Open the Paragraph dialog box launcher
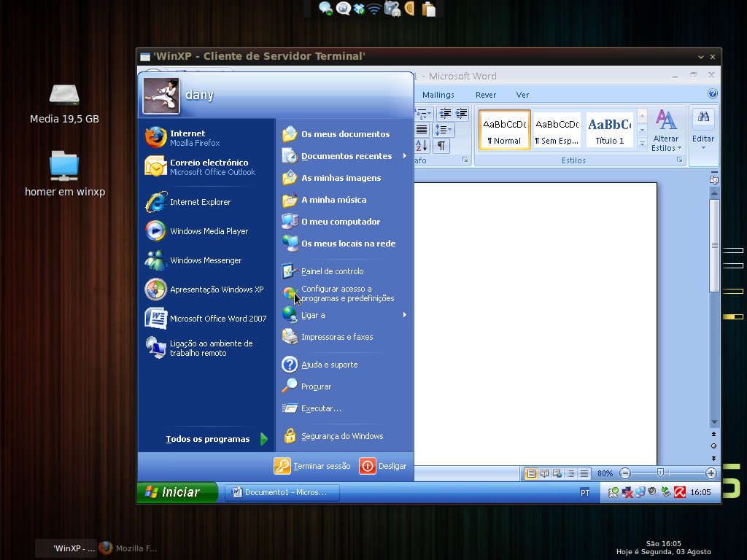 466,160
